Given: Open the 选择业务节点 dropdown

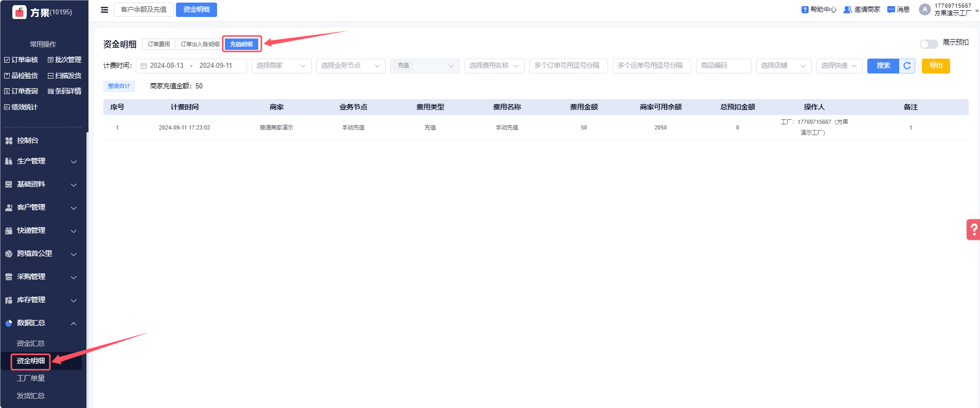Looking at the screenshot, I should [351, 66].
